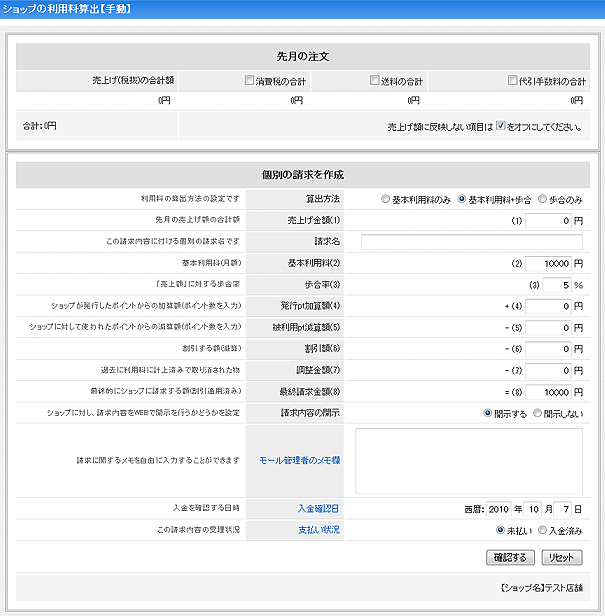This screenshot has width=605, height=616.
Task: Select 開示する for invoice disclosure
Action: click(x=488, y=412)
